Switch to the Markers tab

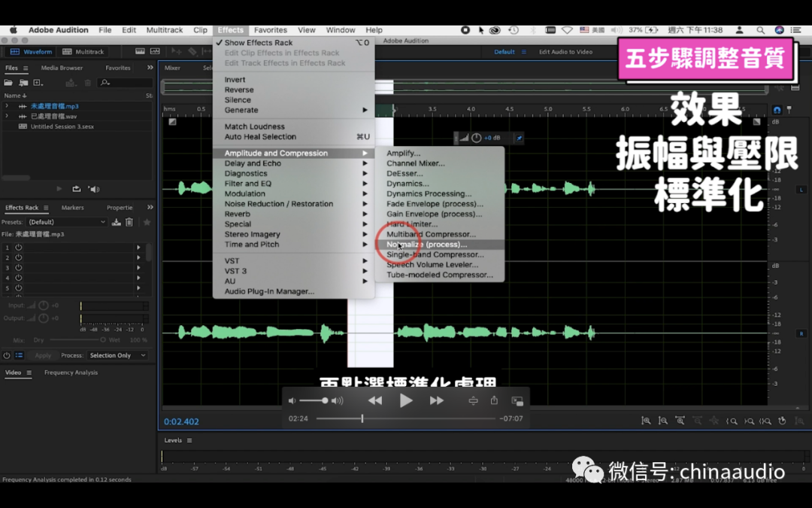(72, 208)
